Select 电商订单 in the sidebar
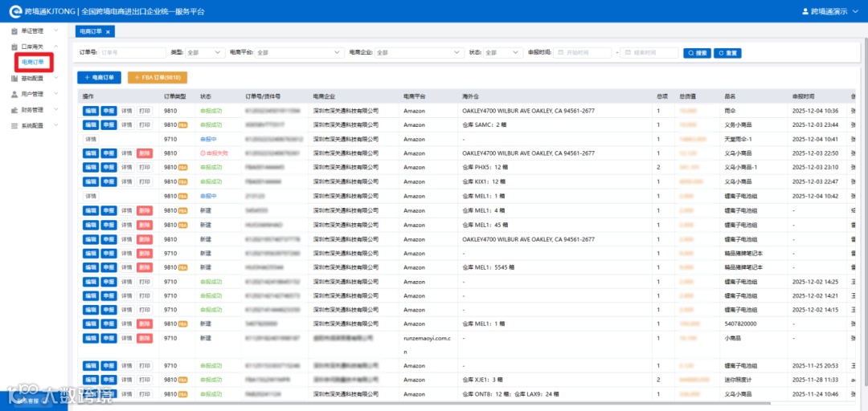The width and height of the screenshot is (868, 411). click(33, 63)
